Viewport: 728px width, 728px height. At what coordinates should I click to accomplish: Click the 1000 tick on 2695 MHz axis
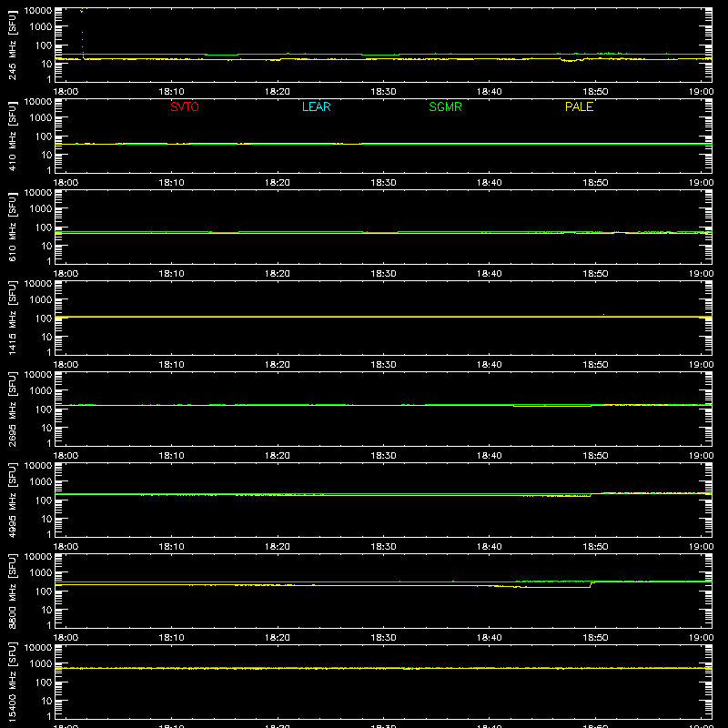pos(41,391)
